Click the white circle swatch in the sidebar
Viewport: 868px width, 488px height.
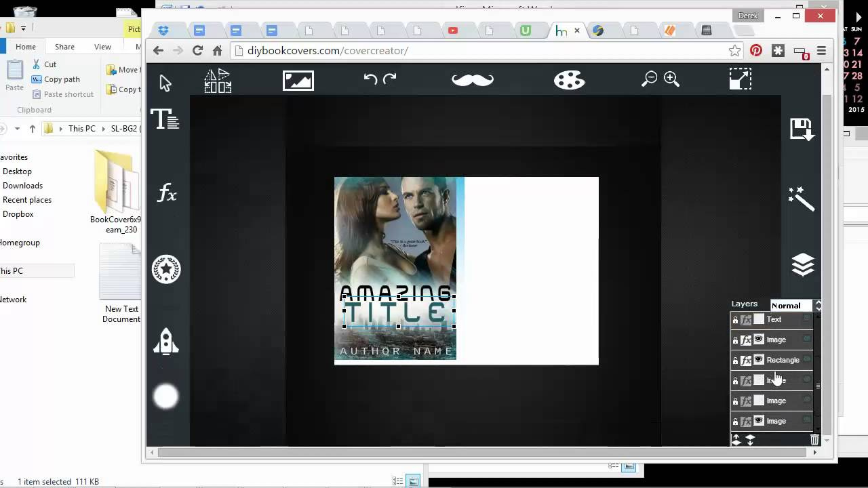coord(165,396)
